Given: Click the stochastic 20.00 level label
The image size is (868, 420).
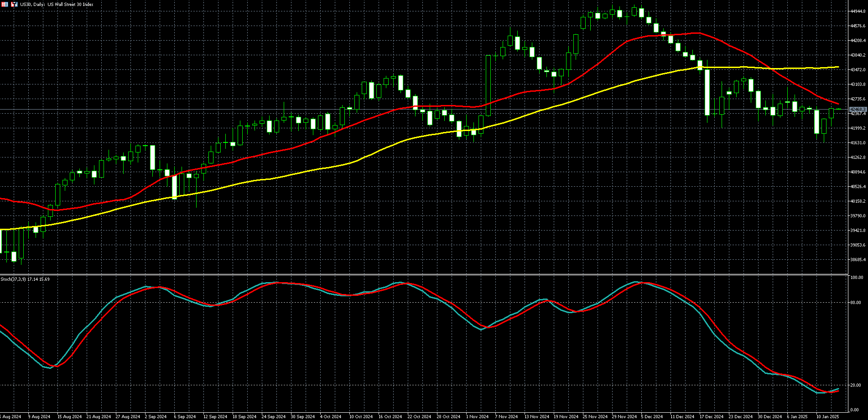Looking at the screenshot, I should click(856, 385).
